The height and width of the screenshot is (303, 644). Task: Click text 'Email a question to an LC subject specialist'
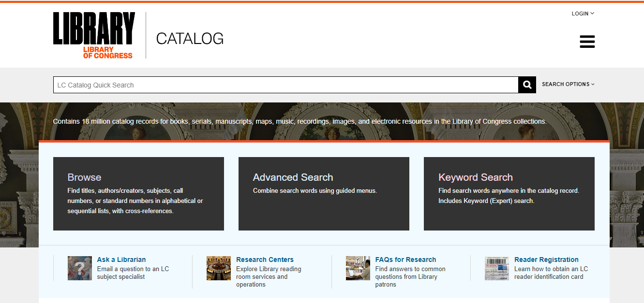pos(133,273)
